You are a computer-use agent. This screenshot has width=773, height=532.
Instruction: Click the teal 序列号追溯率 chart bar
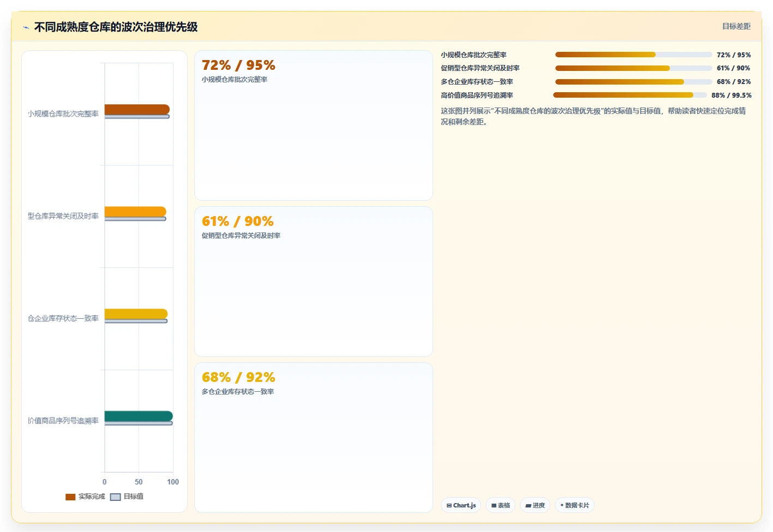point(139,416)
